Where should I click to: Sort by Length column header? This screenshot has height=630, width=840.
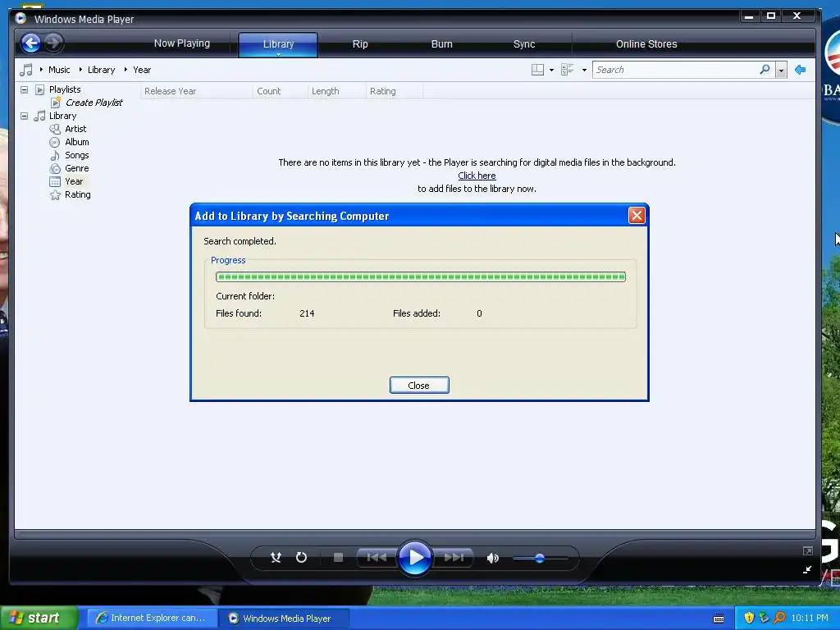[x=336, y=91]
